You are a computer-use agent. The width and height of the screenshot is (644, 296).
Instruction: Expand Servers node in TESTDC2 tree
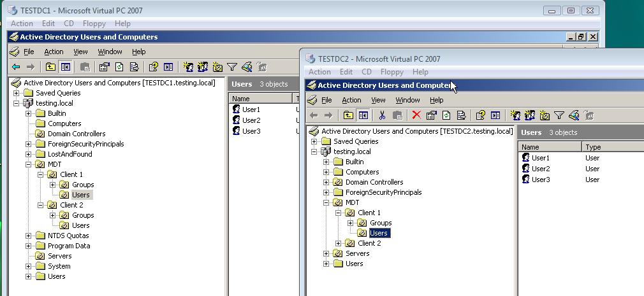click(326, 254)
